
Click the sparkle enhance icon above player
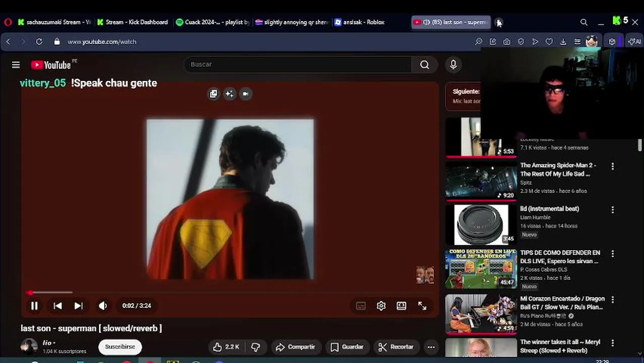(229, 94)
